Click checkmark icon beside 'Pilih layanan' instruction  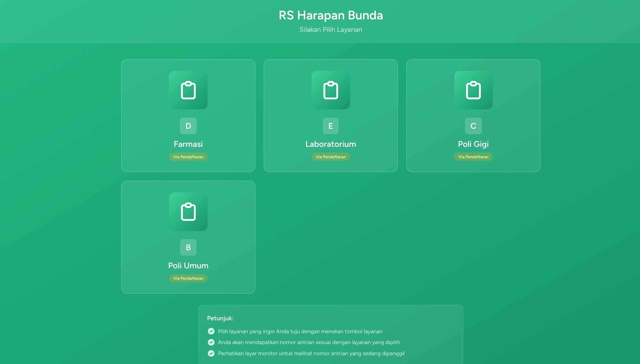tap(211, 331)
